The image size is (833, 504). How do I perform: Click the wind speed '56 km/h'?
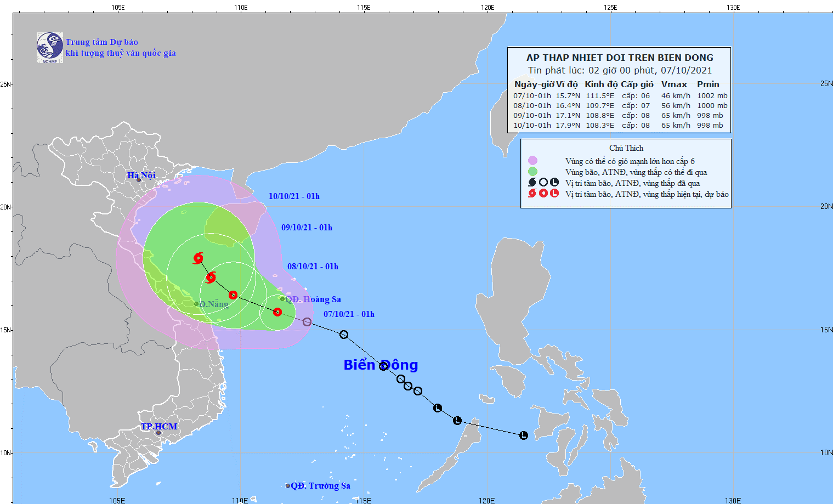coord(676,106)
